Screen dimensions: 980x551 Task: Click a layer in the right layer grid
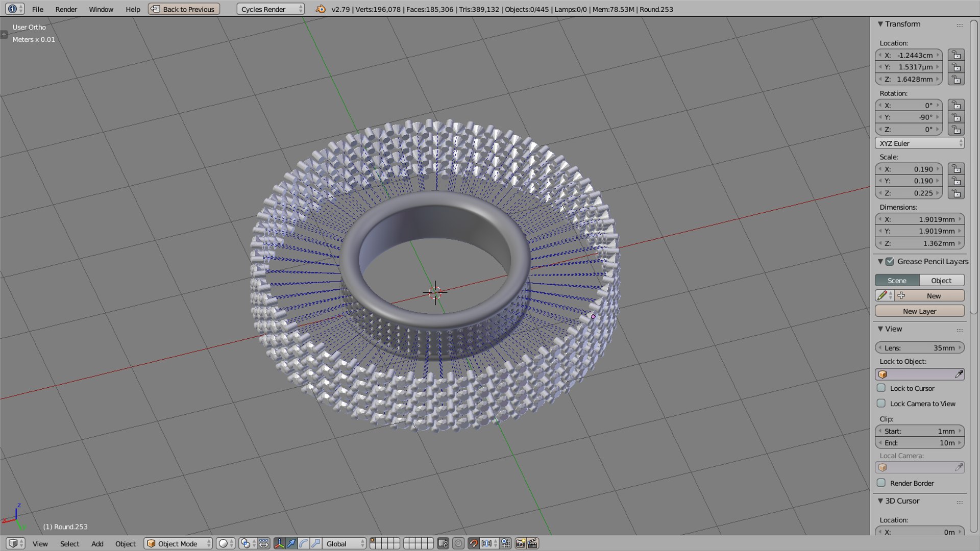pos(419,544)
